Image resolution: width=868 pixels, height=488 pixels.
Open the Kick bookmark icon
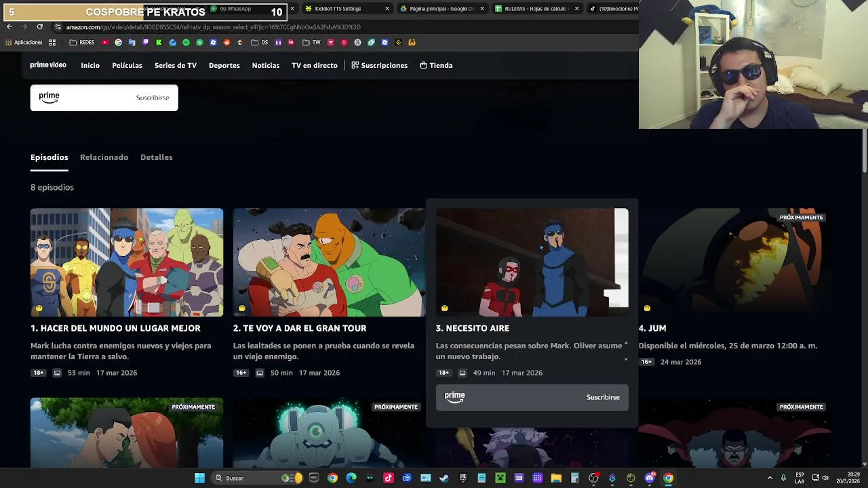click(159, 42)
